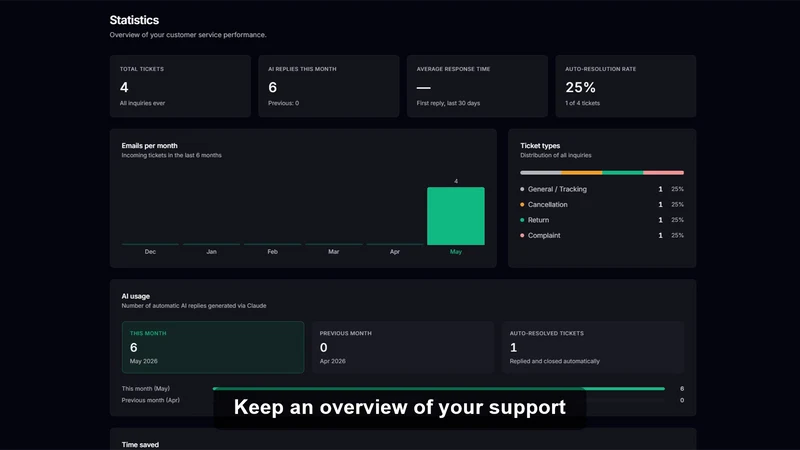This screenshot has height=450, width=800.
Task: Select the Complaint ticket type row
Action: (x=602, y=235)
